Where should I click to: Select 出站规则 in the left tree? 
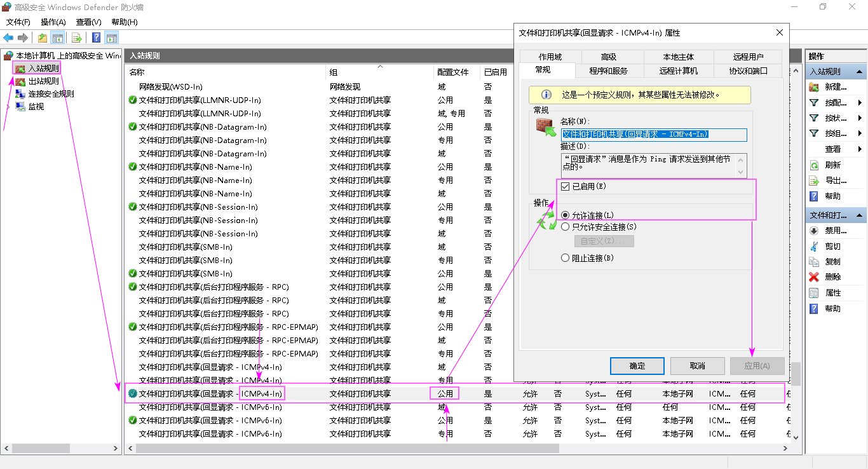tap(44, 81)
